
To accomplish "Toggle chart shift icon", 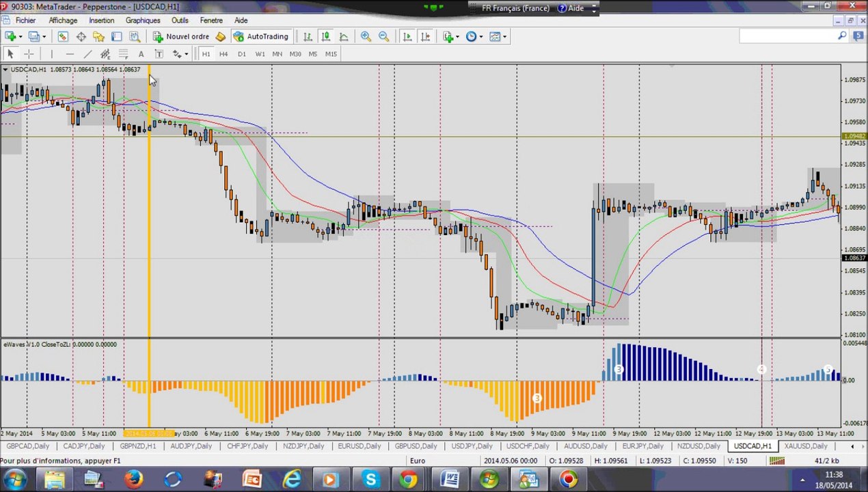I will pyautogui.click(x=426, y=36).
